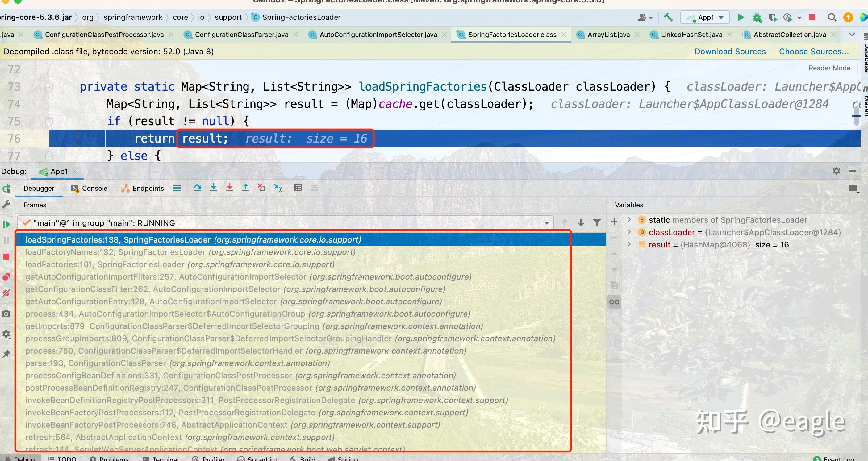The height and width of the screenshot is (461, 868).
Task: Click the Step Over debugger icon
Action: (198, 188)
